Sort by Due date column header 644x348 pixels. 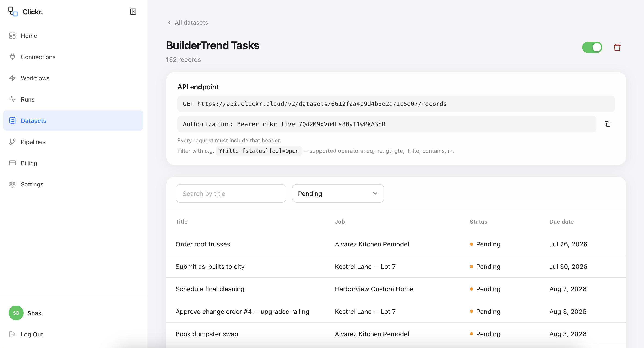(x=562, y=222)
